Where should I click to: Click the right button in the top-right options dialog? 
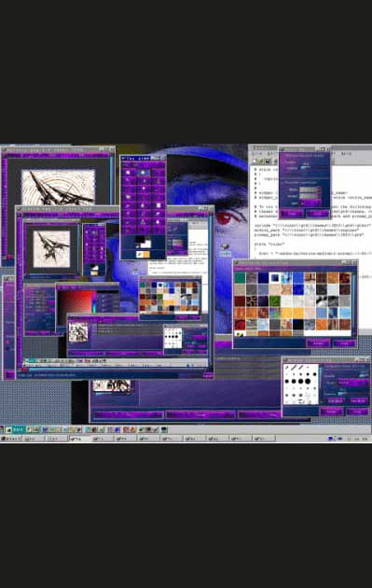pos(318,214)
